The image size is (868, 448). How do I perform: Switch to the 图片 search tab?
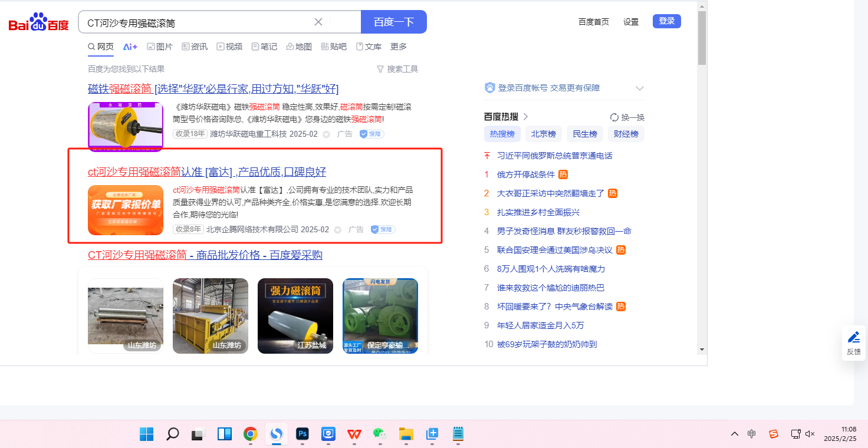pyautogui.click(x=160, y=47)
